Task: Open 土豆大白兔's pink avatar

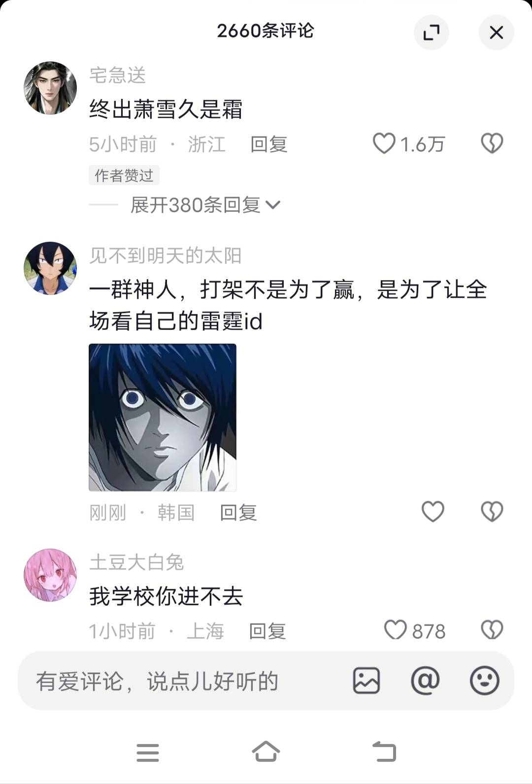Action: click(50, 575)
